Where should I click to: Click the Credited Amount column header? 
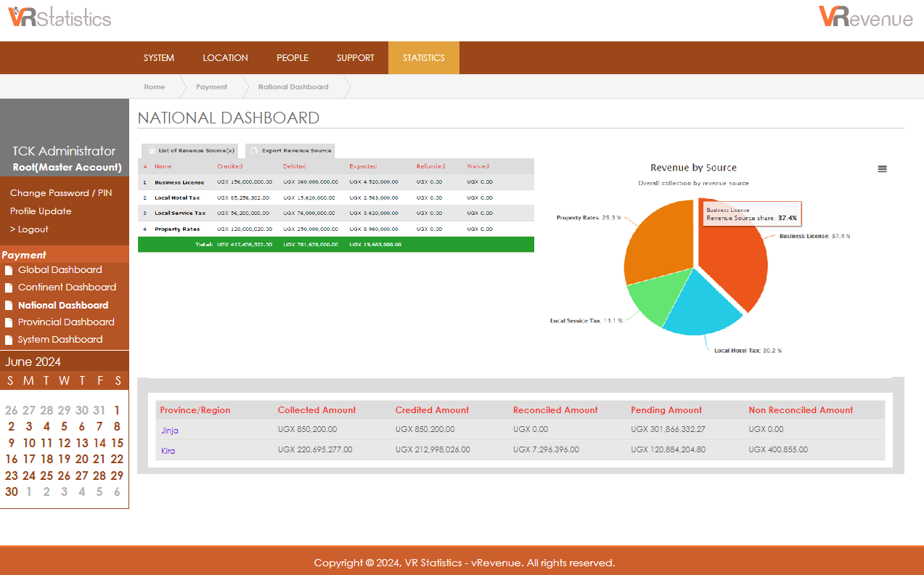433,410
